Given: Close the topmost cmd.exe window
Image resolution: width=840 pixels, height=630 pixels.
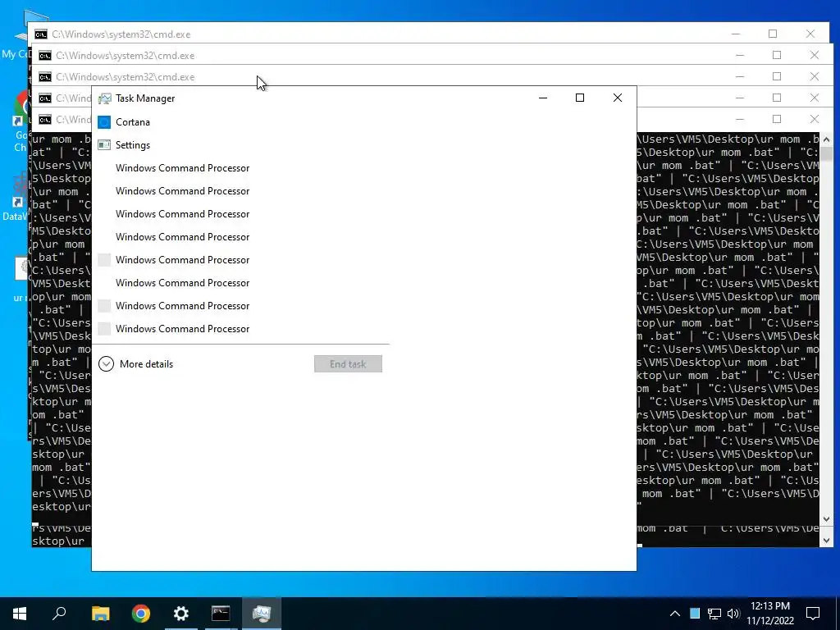Looking at the screenshot, I should [x=810, y=34].
